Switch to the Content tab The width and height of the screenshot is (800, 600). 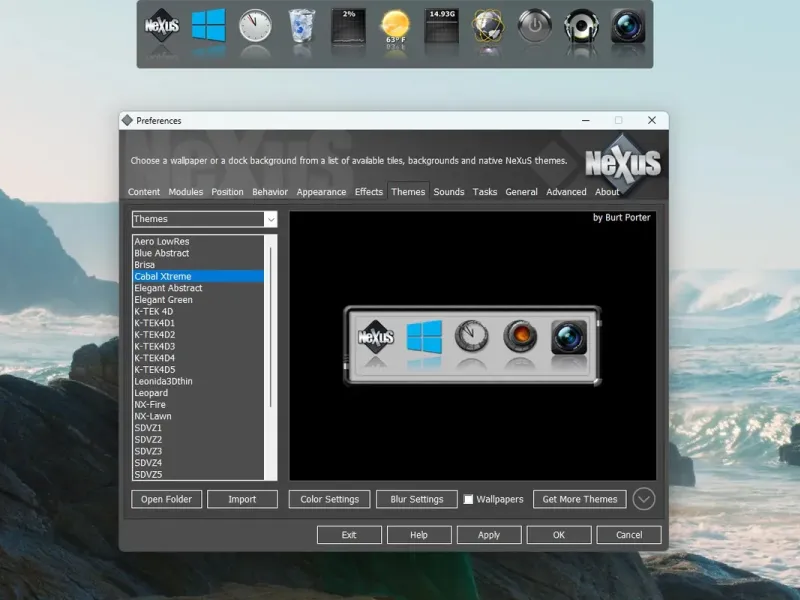coord(144,192)
